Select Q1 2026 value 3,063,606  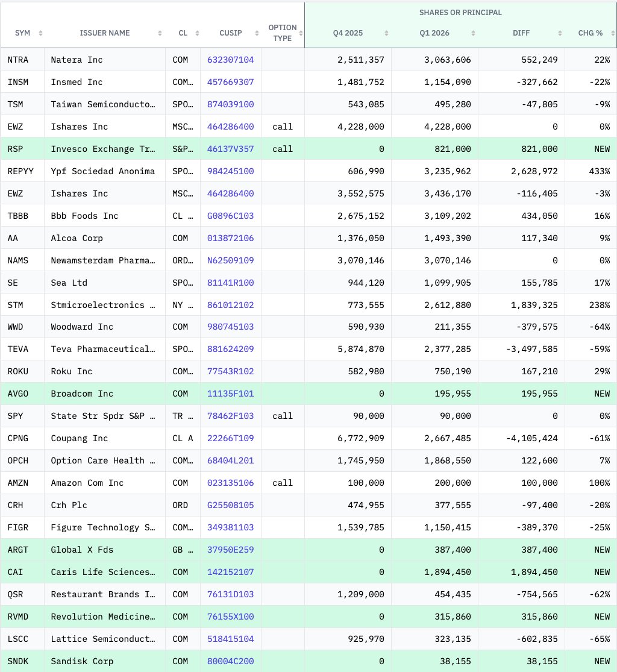(447, 60)
